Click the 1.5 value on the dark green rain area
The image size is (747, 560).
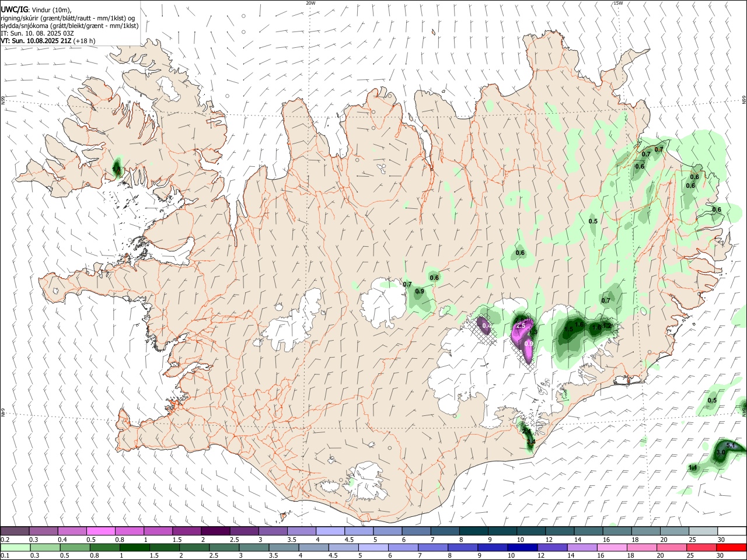click(x=568, y=330)
